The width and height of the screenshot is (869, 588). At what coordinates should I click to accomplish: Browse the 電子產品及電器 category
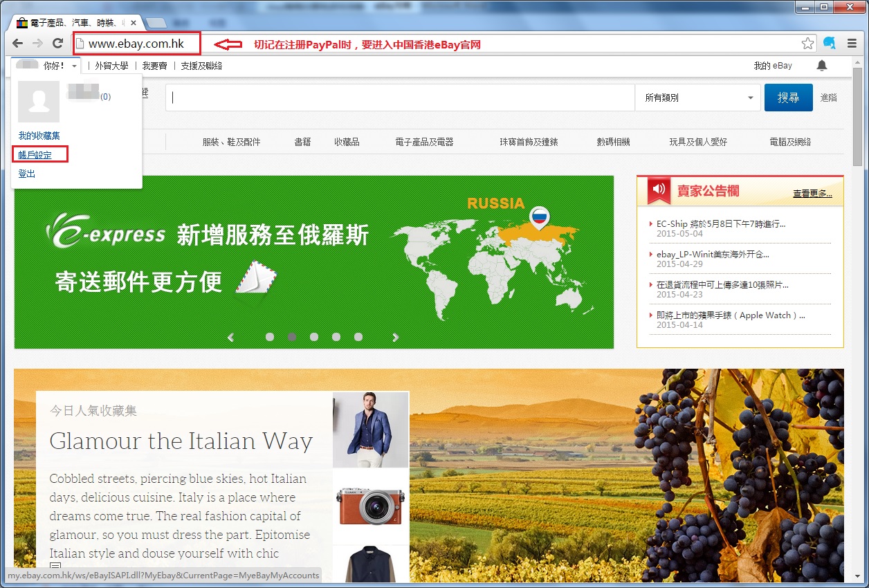(424, 142)
